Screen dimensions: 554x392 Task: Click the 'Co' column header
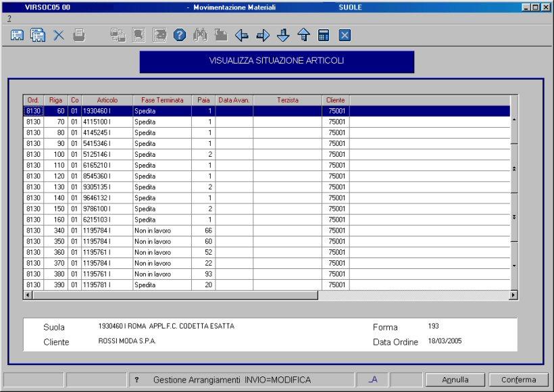click(74, 100)
